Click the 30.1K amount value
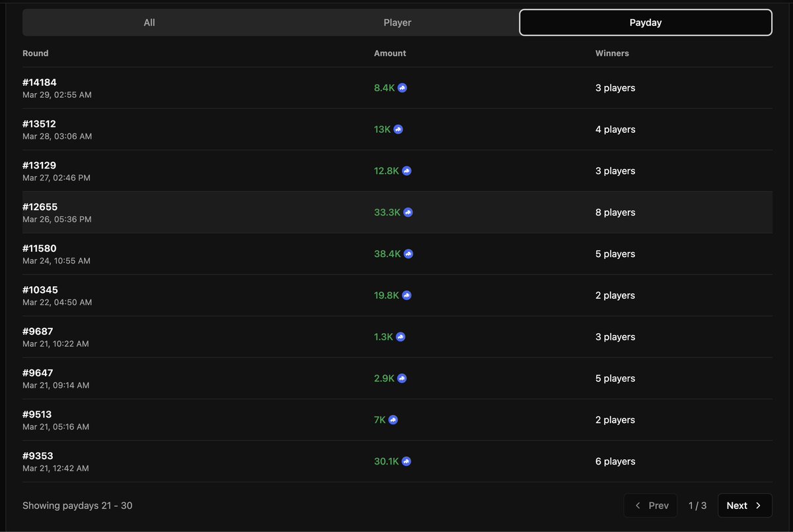The height and width of the screenshot is (532, 793). pos(387,462)
